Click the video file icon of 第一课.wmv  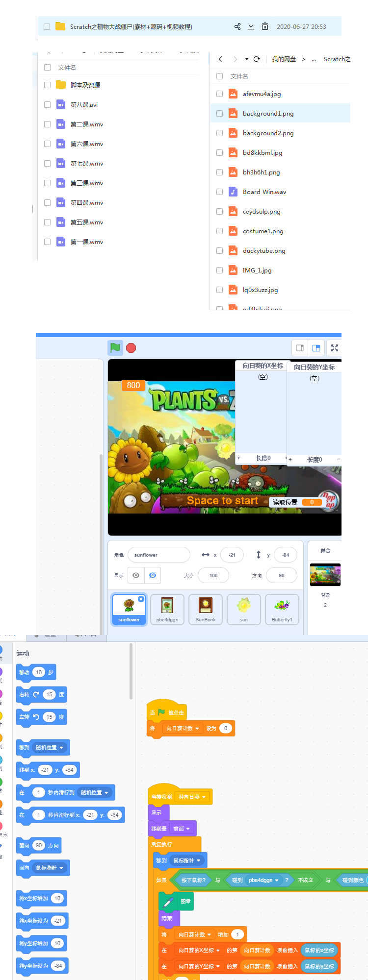click(61, 242)
